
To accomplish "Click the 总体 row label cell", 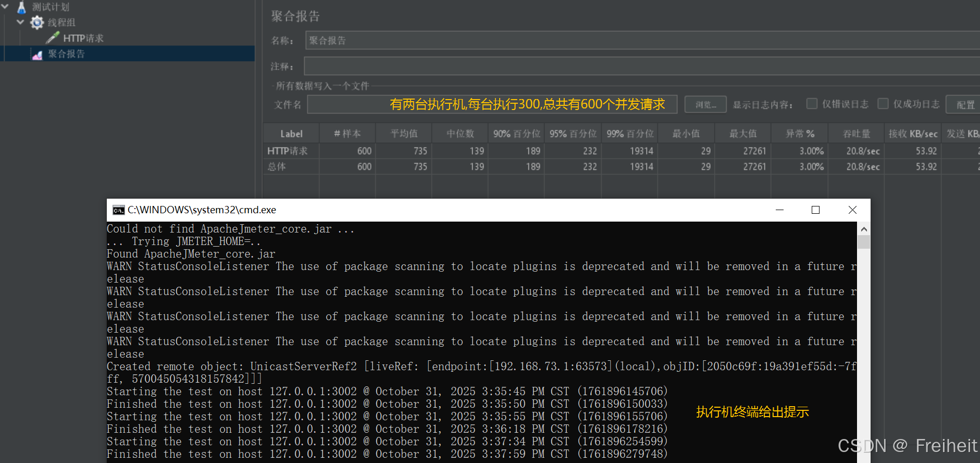I will tap(291, 167).
